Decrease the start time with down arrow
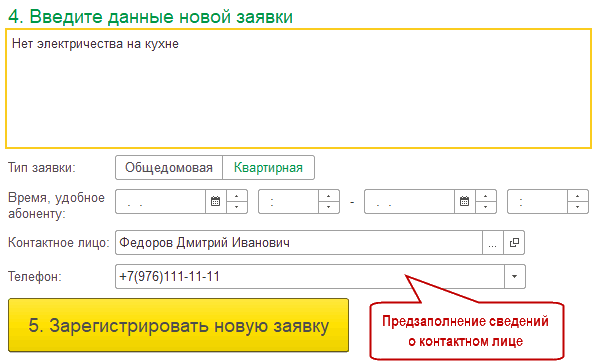Screen dimensions: 599x363 point(329,207)
